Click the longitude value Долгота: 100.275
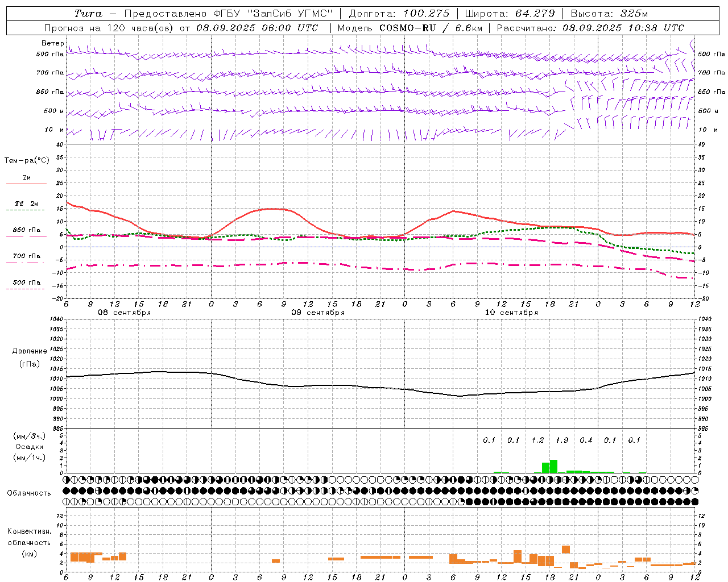The width and height of the screenshot is (728, 582). [x=399, y=14]
